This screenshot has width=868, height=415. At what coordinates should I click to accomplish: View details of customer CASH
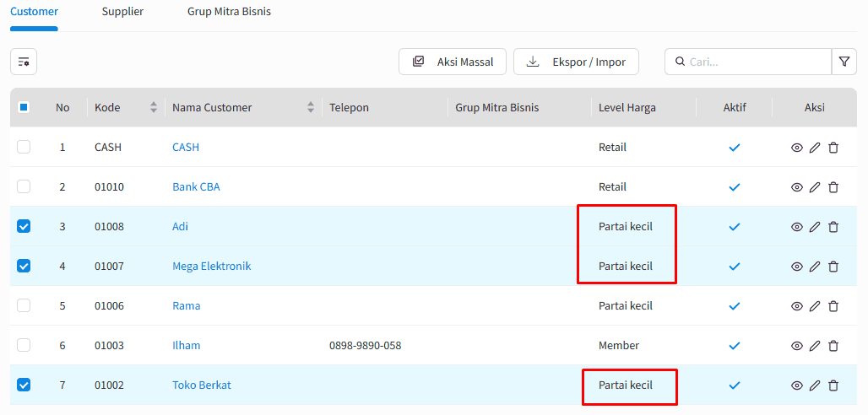tap(796, 148)
